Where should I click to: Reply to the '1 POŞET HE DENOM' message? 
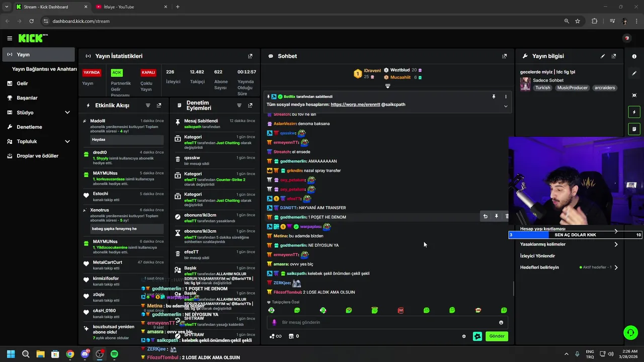click(486, 216)
